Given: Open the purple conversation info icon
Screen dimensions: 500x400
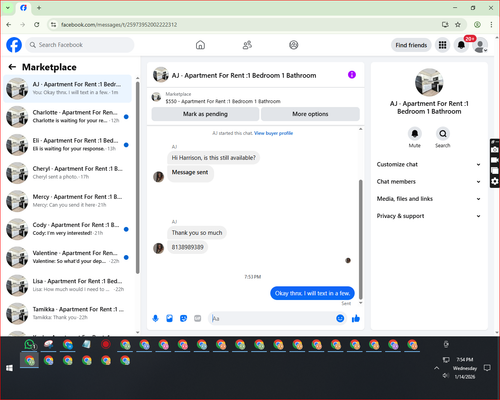Looking at the screenshot, I should (x=352, y=75).
